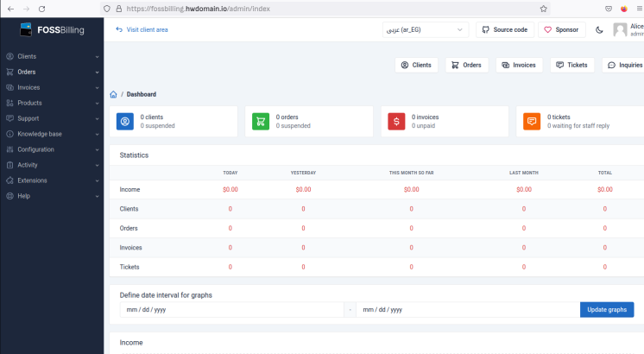Open the language selector dropdown

[x=425, y=29]
